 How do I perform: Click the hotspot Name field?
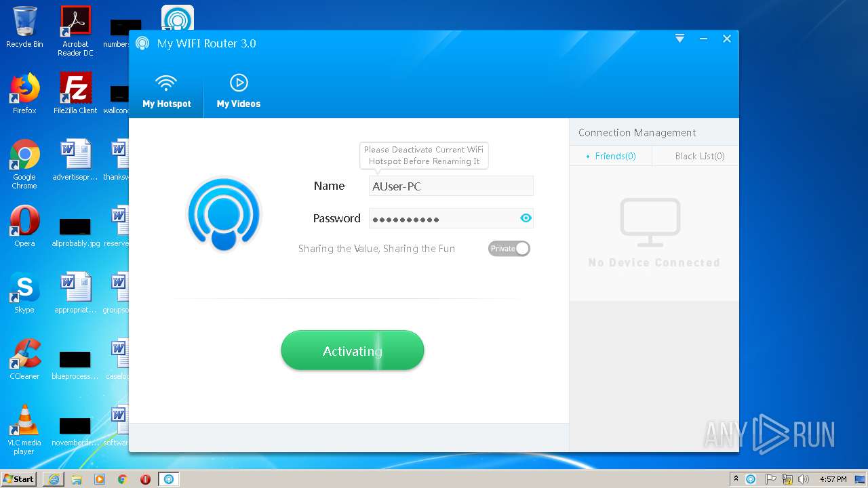[x=451, y=186]
